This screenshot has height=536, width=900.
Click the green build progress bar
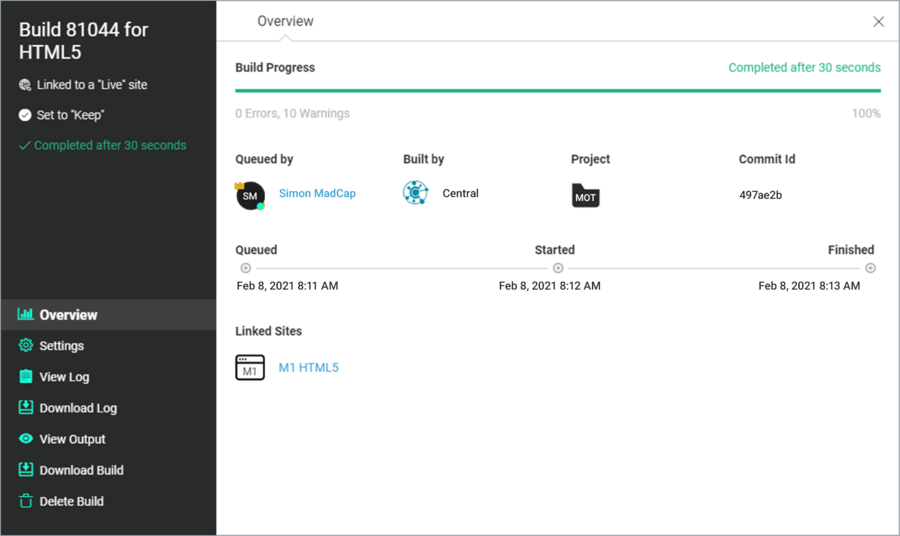click(558, 91)
